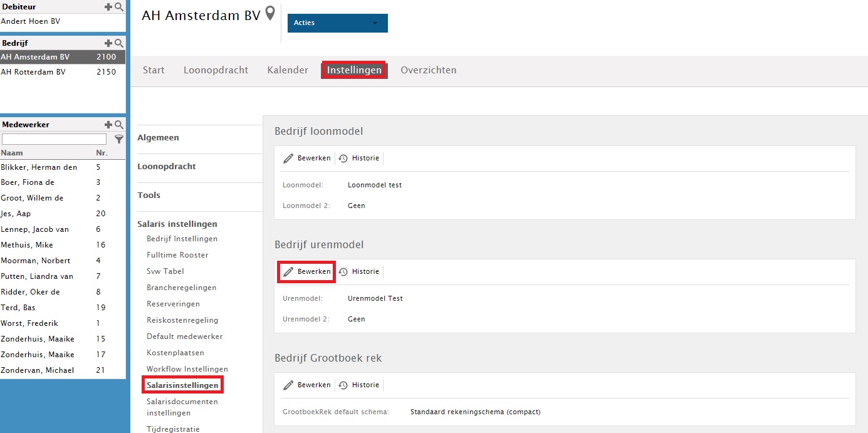
Task: Add a new Medewerker with plus icon
Action: pyautogui.click(x=108, y=125)
